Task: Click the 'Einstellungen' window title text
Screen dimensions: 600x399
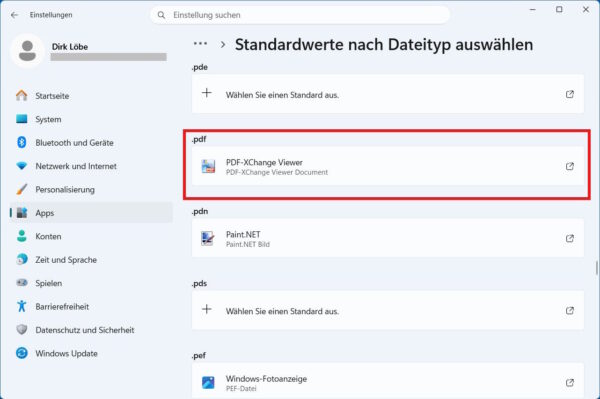Action: [51, 15]
